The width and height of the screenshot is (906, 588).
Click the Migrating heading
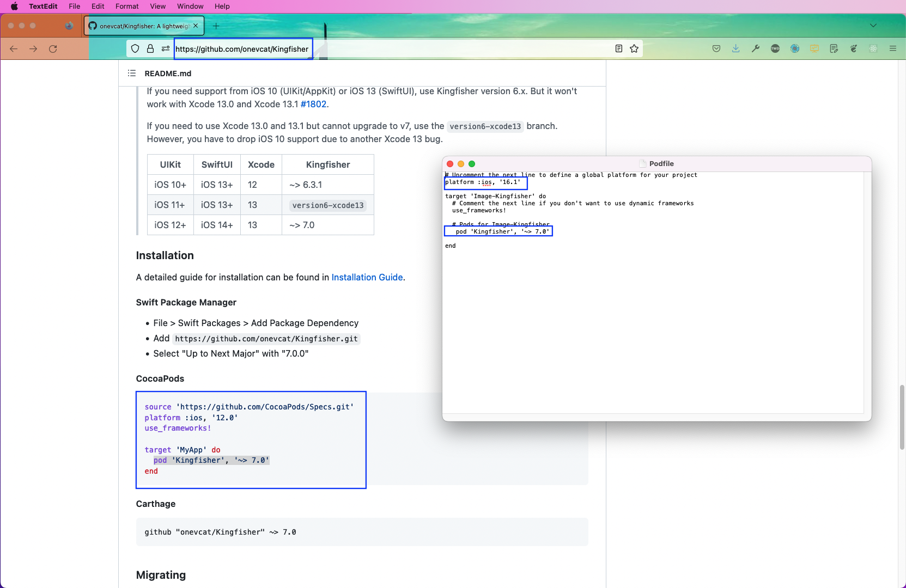click(x=161, y=575)
